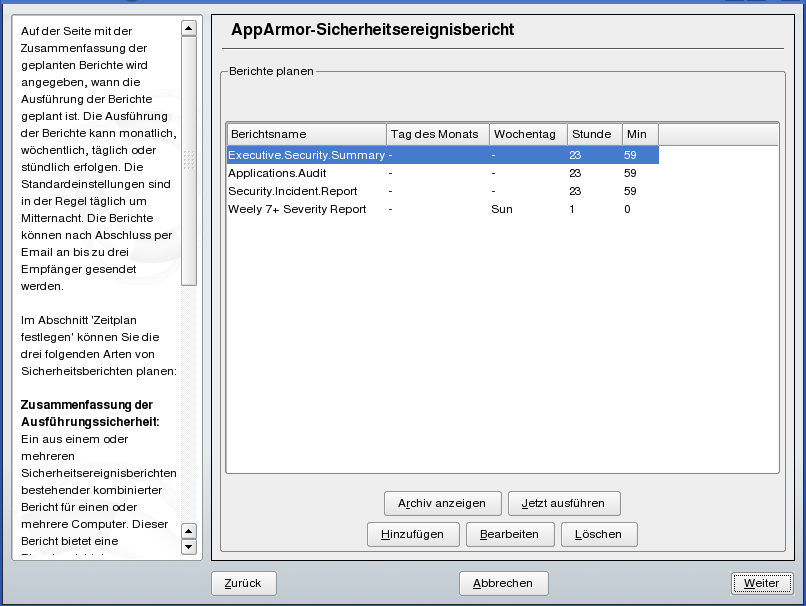The width and height of the screenshot is (806, 606).
Task: Click the Archiv anzeigen button
Action: click(x=442, y=503)
